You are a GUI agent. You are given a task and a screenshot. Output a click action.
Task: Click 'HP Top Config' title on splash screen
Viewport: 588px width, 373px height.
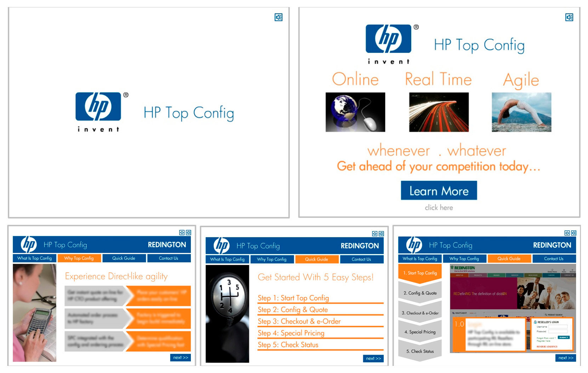(189, 113)
